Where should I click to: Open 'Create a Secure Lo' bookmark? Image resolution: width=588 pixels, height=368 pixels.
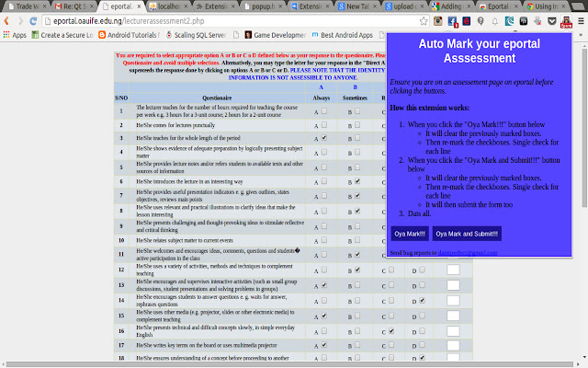tap(62, 35)
